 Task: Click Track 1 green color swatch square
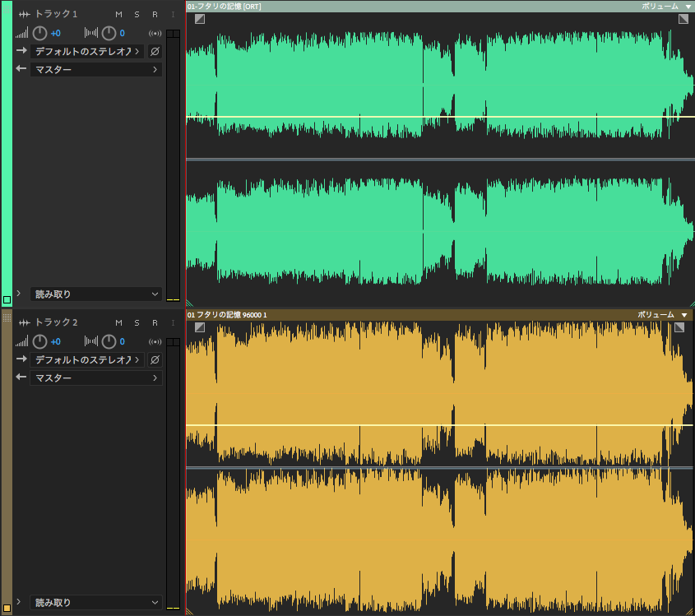(x=7, y=299)
